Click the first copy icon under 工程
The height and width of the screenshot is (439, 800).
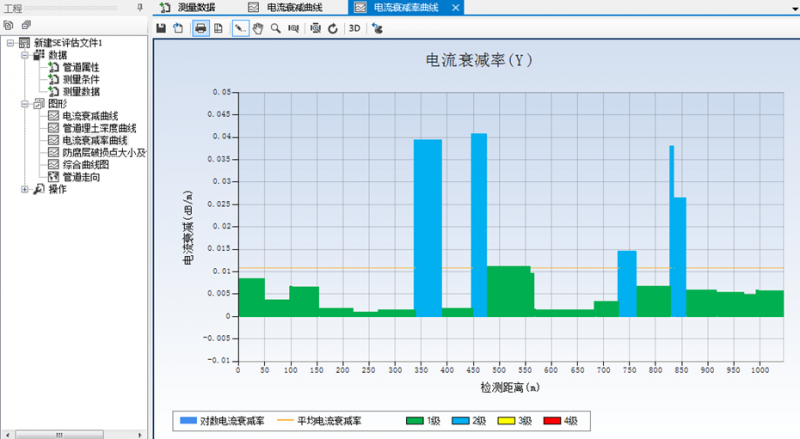[8, 25]
